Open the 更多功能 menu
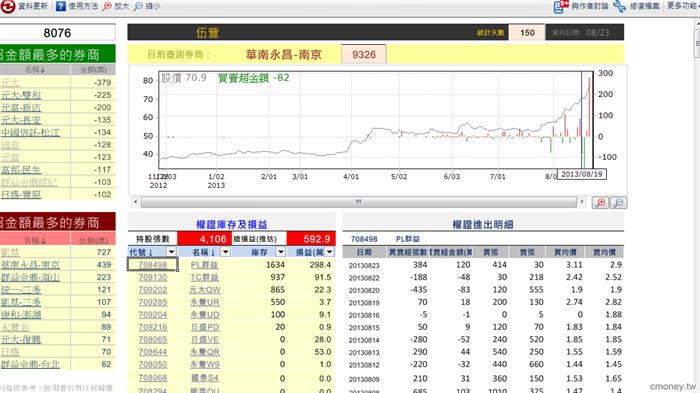The image size is (700, 393). point(683,6)
